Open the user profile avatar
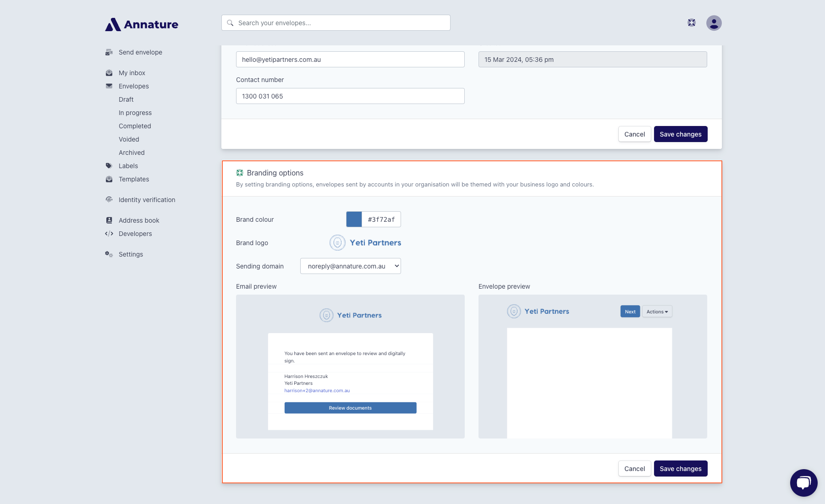The height and width of the screenshot is (504, 825). pyautogui.click(x=714, y=23)
